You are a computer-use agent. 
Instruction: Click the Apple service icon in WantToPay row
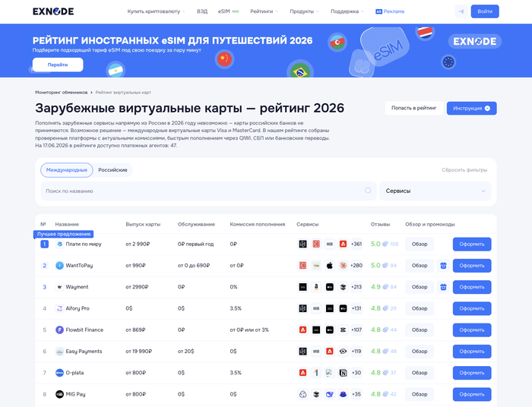point(329,265)
